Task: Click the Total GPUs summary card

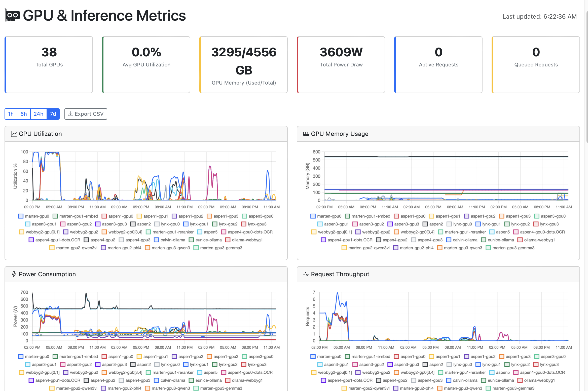Action: point(49,65)
